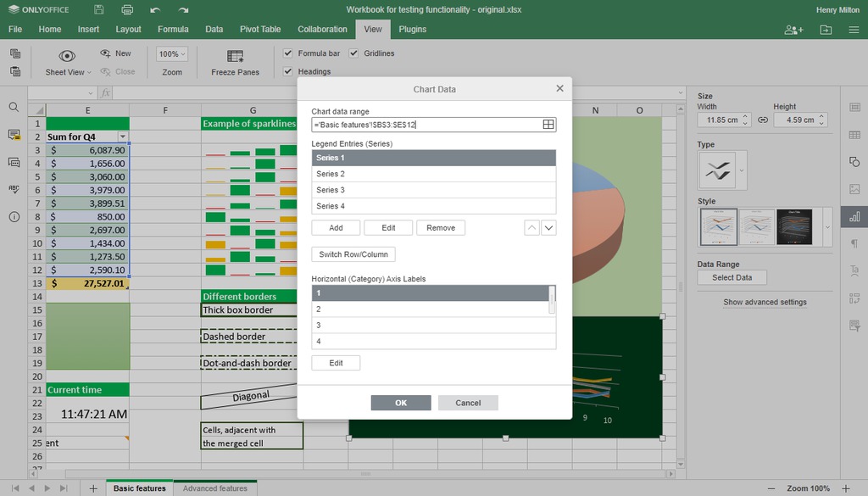868x496 pixels.
Task: Click the Switch Row/Column button
Action: tap(353, 254)
